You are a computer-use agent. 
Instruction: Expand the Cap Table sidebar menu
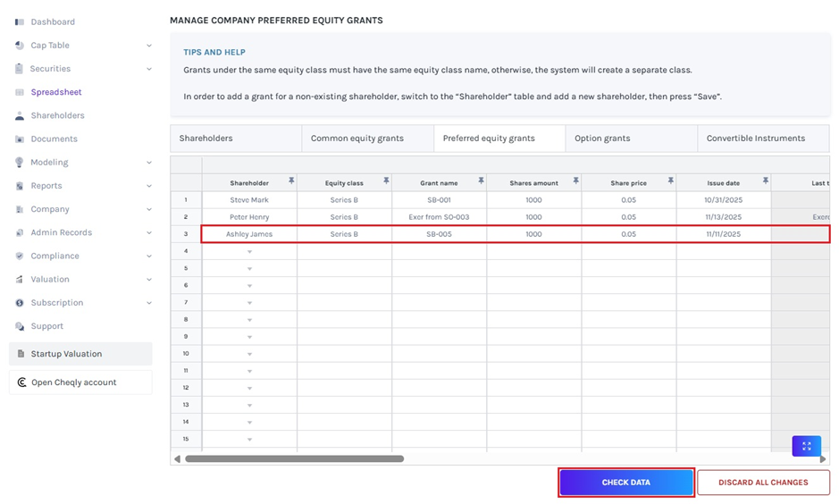tap(148, 46)
